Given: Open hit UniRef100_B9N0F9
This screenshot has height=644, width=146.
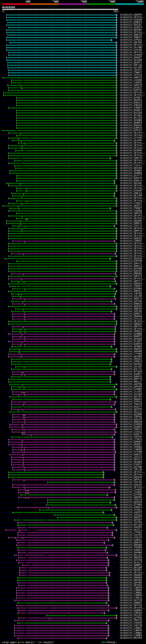Looking at the screenshot, I should 131,22.
